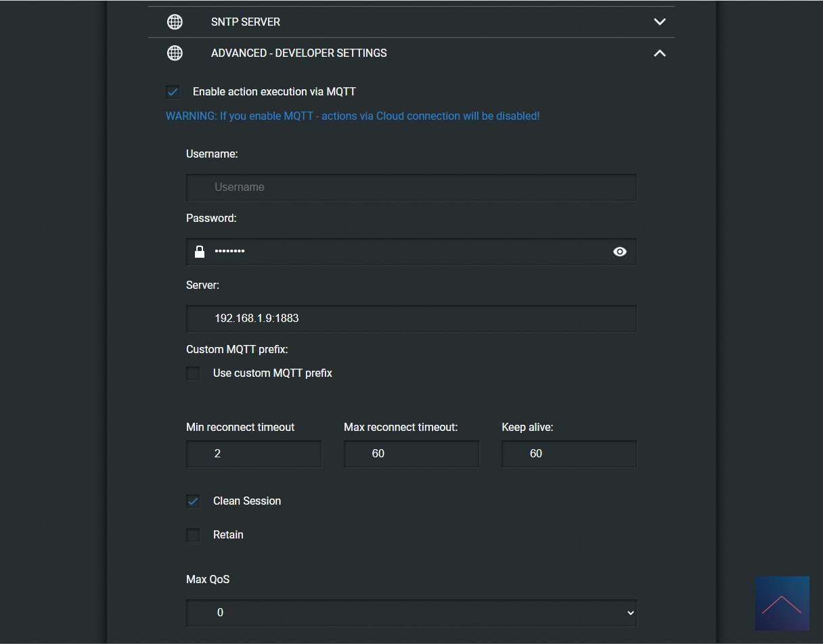
Task: Click the scroll-to-top arrow button
Action: click(x=782, y=603)
